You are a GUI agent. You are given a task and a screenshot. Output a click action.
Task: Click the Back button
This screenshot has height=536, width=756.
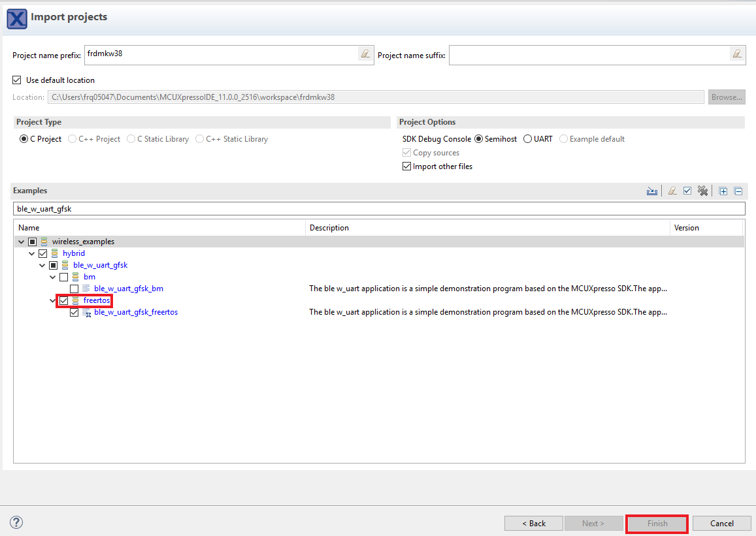[533, 523]
